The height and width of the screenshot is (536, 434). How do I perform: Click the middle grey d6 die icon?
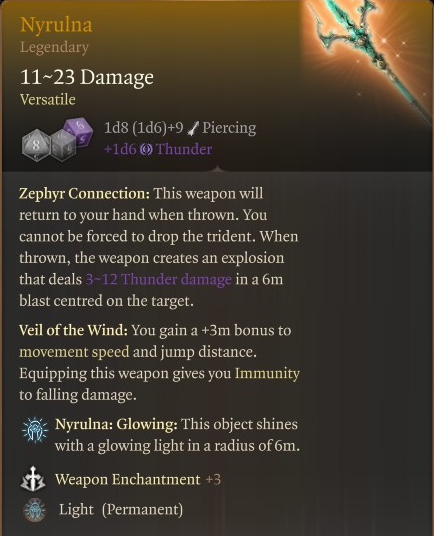pyautogui.click(x=64, y=146)
